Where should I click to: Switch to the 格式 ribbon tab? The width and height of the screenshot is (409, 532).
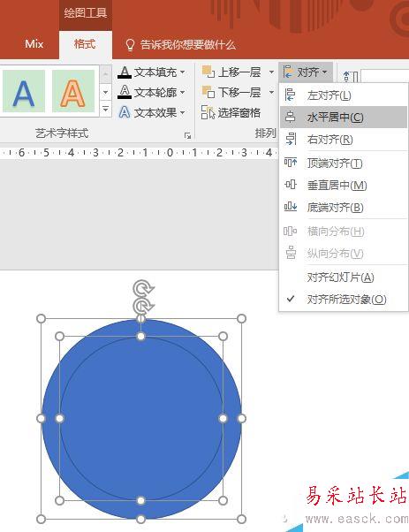point(85,44)
